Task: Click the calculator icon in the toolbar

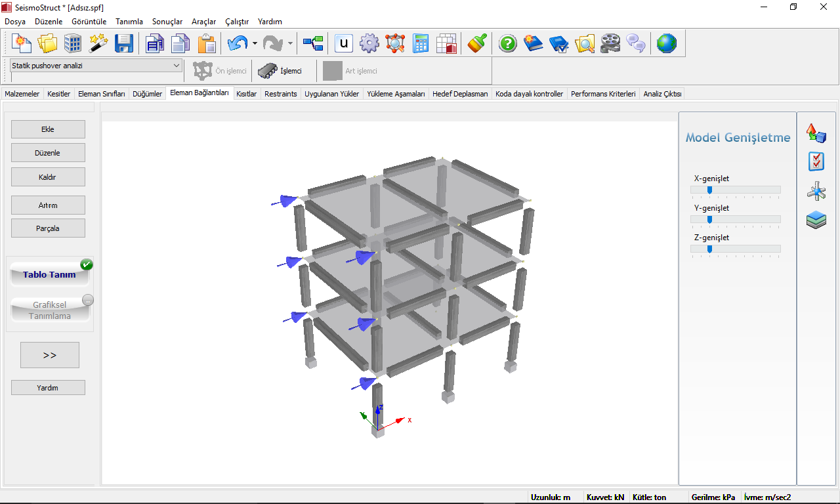Action: click(x=421, y=44)
